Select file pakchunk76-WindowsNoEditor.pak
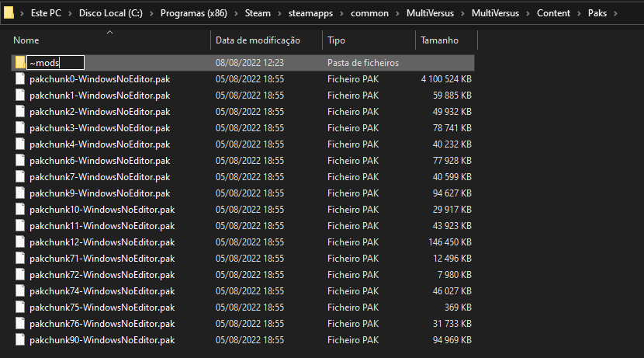The height and width of the screenshot is (358, 644). tap(102, 324)
